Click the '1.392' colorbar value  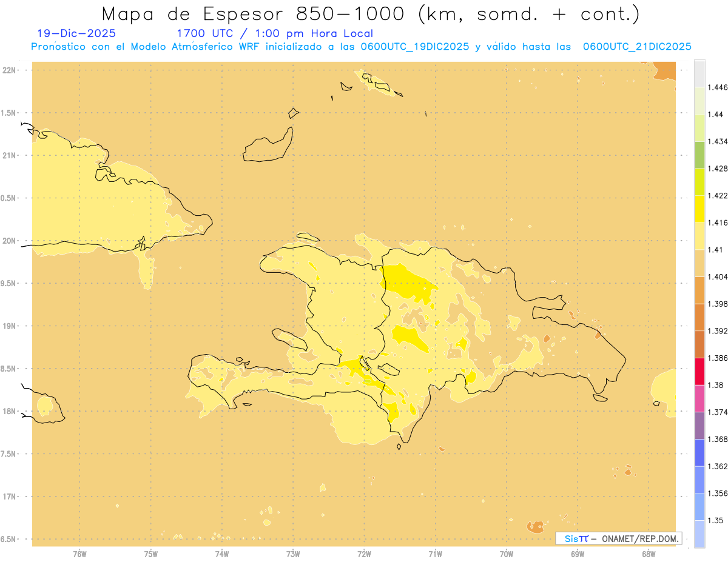pos(718,331)
